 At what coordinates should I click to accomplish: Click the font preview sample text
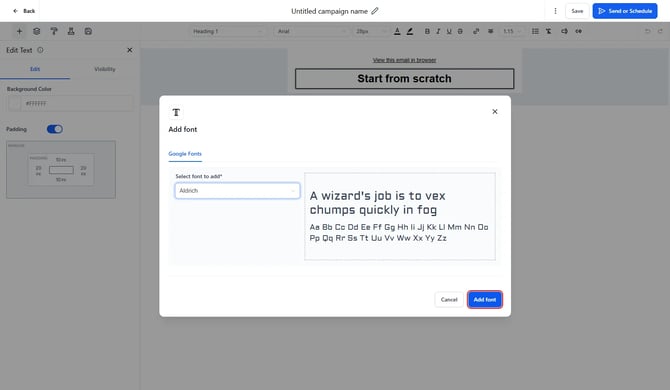tap(400, 216)
